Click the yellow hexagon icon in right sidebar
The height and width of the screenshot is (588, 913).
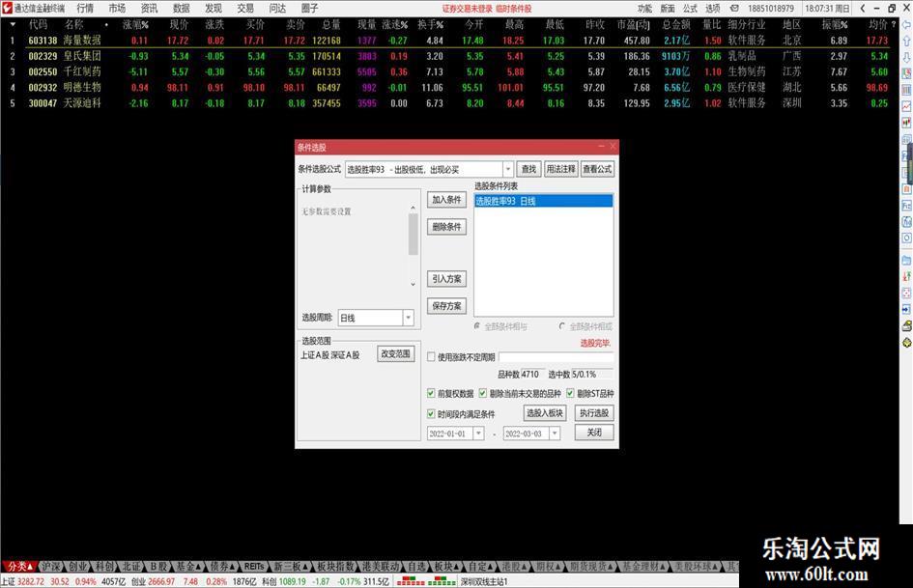click(906, 343)
